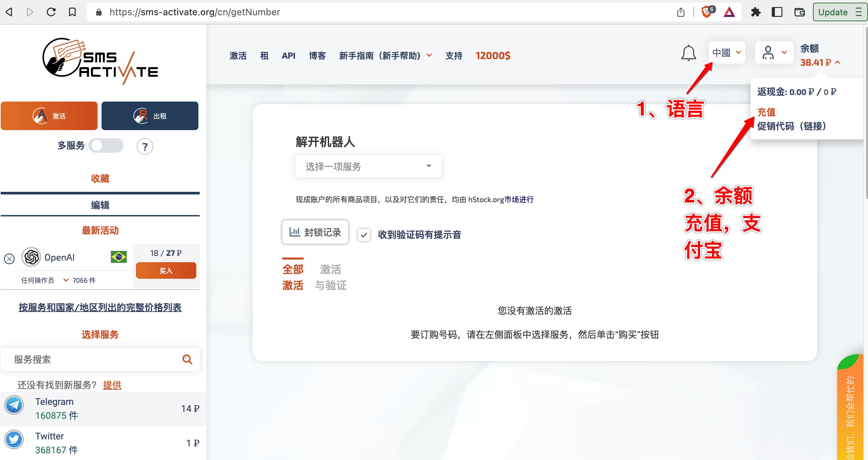The width and height of the screenshot is (868, 460).
Task: Open the API menu item
Action: (288, 56)
